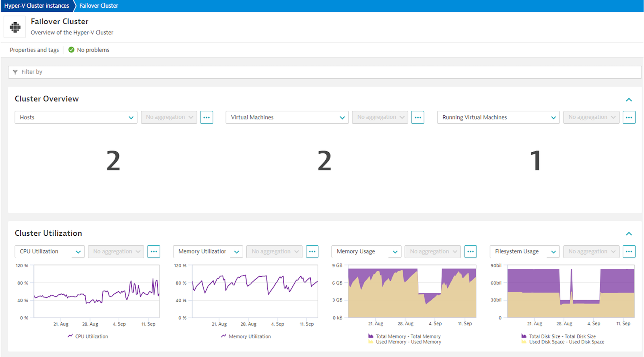
Task: Open the Filesystem Usage metric dropdown
Action: [x=525, y=251]
